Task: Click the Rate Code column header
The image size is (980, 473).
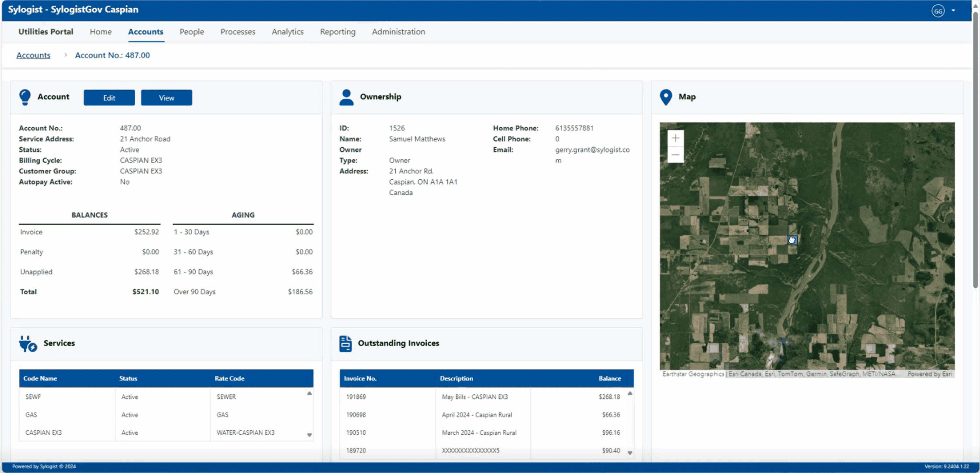Action: (229, 378)
